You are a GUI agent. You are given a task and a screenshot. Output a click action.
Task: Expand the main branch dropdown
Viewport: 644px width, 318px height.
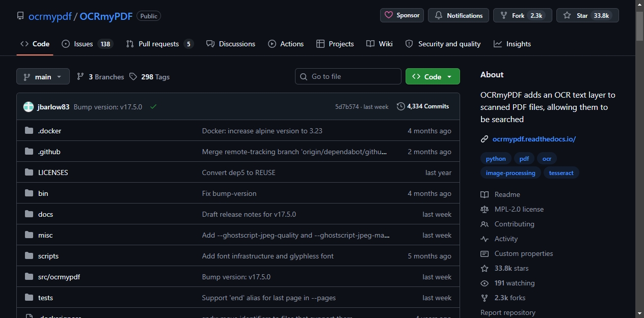pos(43,76)
